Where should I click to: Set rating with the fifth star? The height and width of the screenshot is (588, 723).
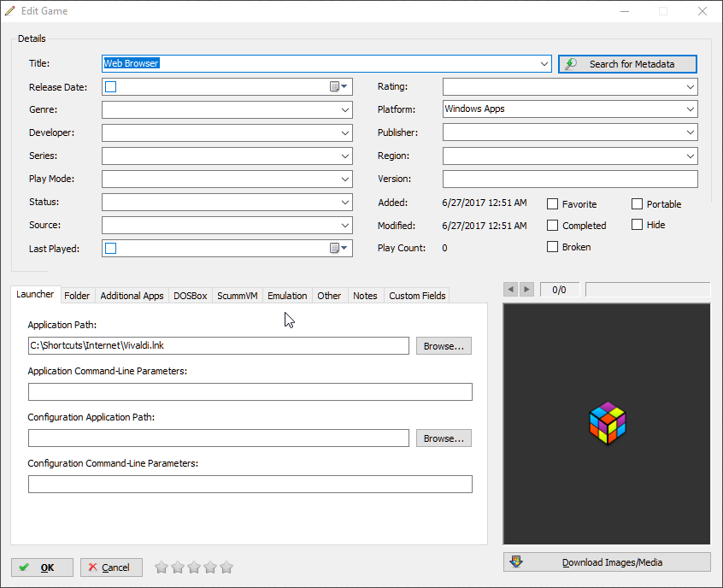pyautogui.click(x=226, y=567)
